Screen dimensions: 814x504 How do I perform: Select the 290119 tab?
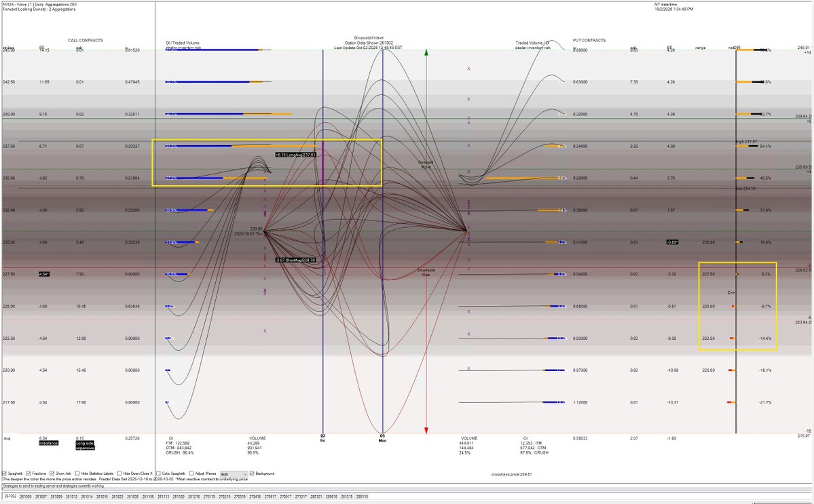[x=362, y=497]
